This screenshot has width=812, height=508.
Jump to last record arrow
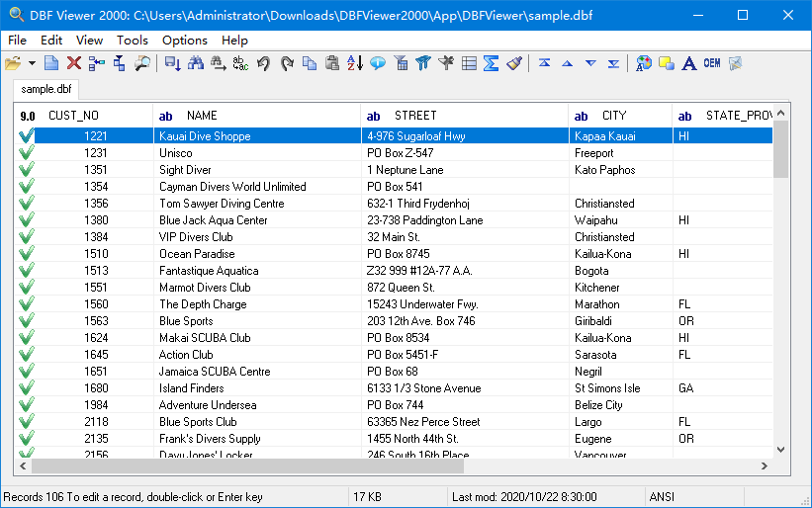[x=613, y=63]
